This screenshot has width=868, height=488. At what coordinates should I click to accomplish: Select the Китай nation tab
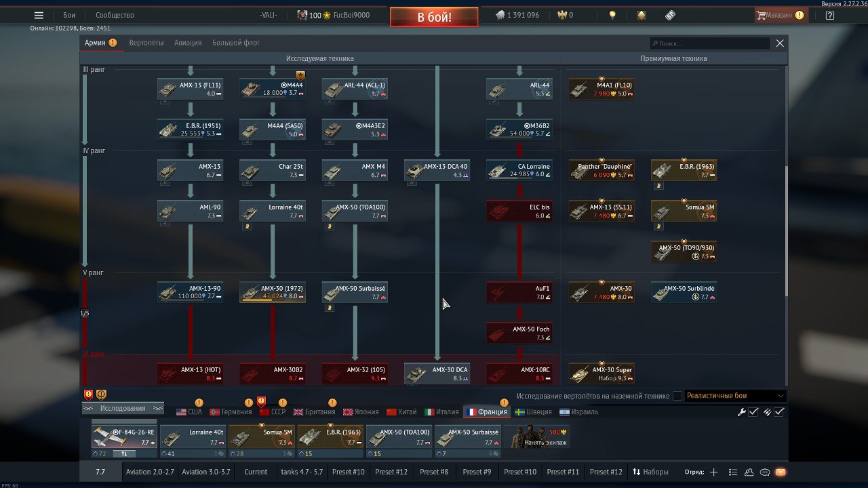[401, 411]
